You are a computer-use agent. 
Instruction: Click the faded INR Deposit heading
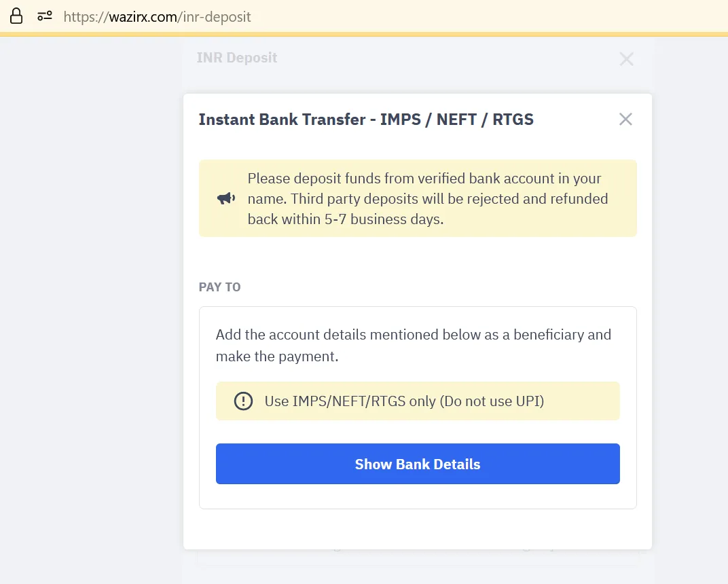[237, 58]
